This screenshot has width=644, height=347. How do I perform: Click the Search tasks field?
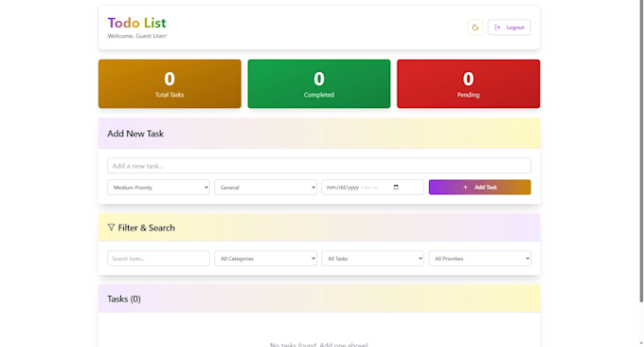[x=158, y=258]
